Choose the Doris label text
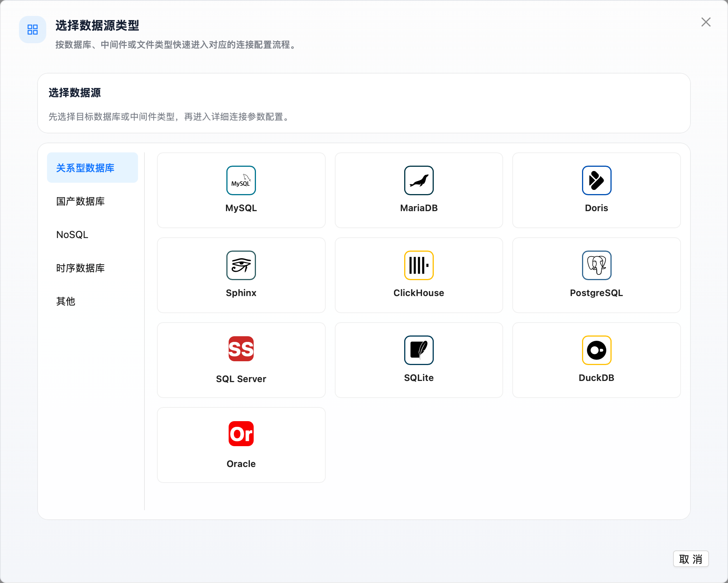728x583 pixels. [x=596, y=208]
